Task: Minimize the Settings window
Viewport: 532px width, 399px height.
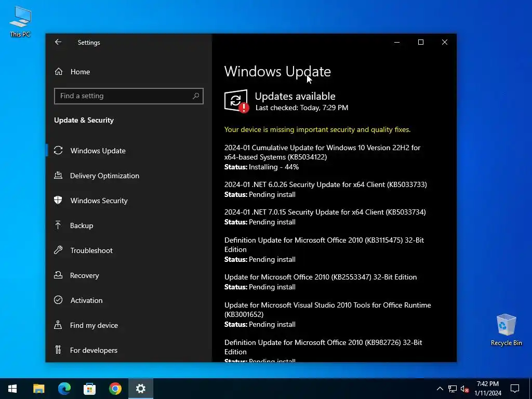Action: 396,42
